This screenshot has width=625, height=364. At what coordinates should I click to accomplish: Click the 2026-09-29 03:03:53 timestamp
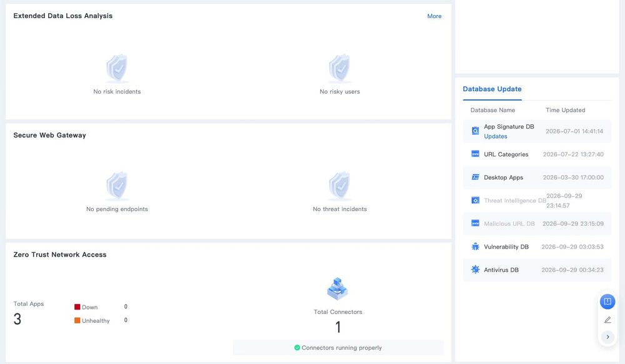click(572, 247)
